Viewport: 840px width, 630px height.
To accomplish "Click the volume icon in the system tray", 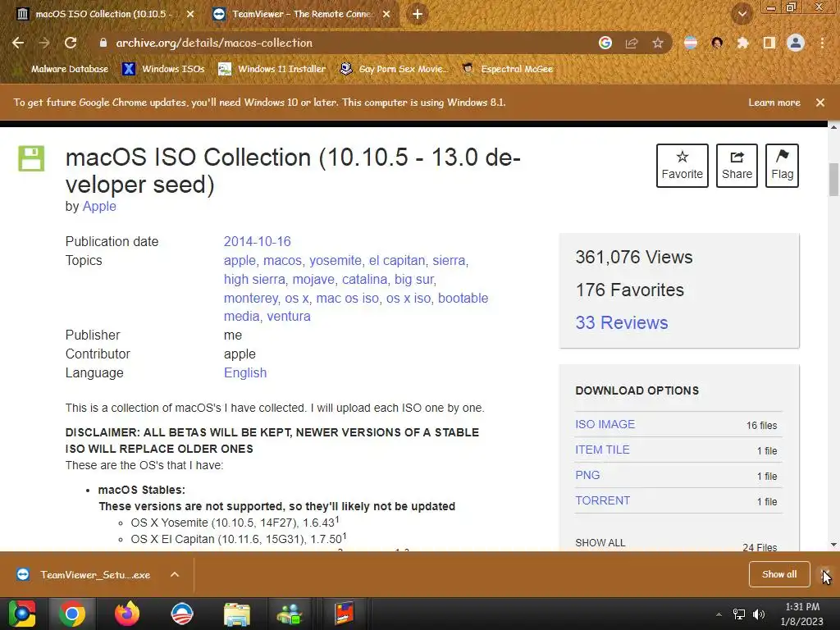I will coord(759,614).
